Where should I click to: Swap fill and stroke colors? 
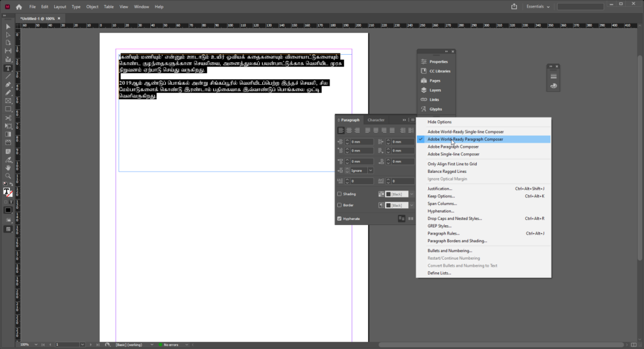(11, 184)
